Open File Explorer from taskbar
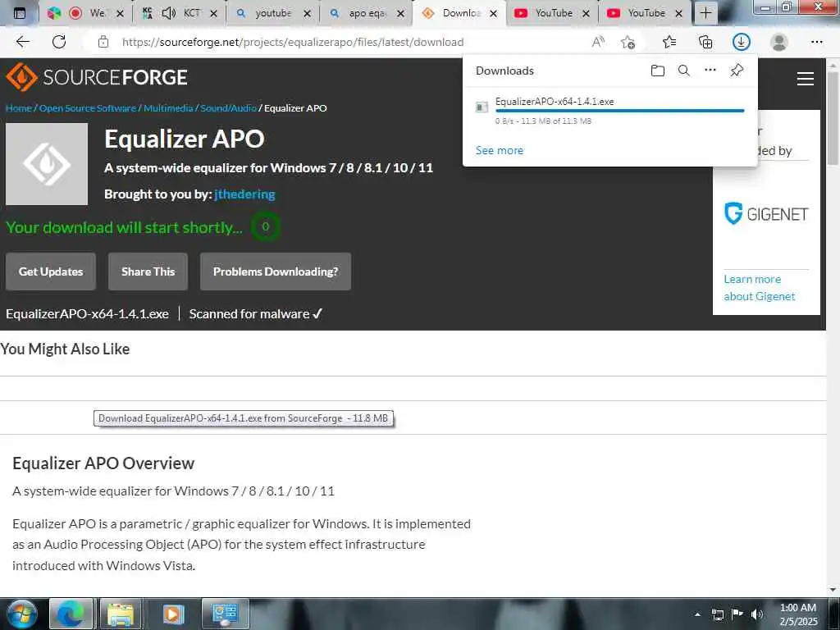This screenshot has width=840, height=630. click(x=121, y=614)
